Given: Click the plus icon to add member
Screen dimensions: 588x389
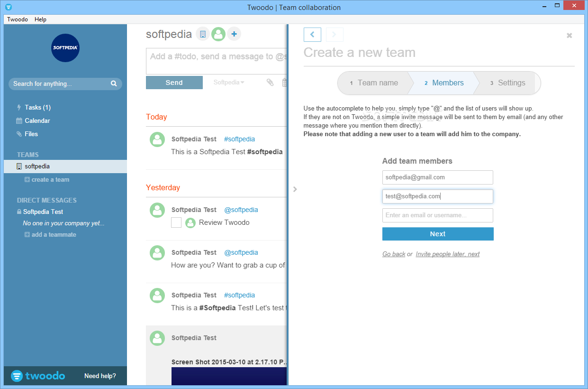Looking at the screenshot, I should [234, 34].
